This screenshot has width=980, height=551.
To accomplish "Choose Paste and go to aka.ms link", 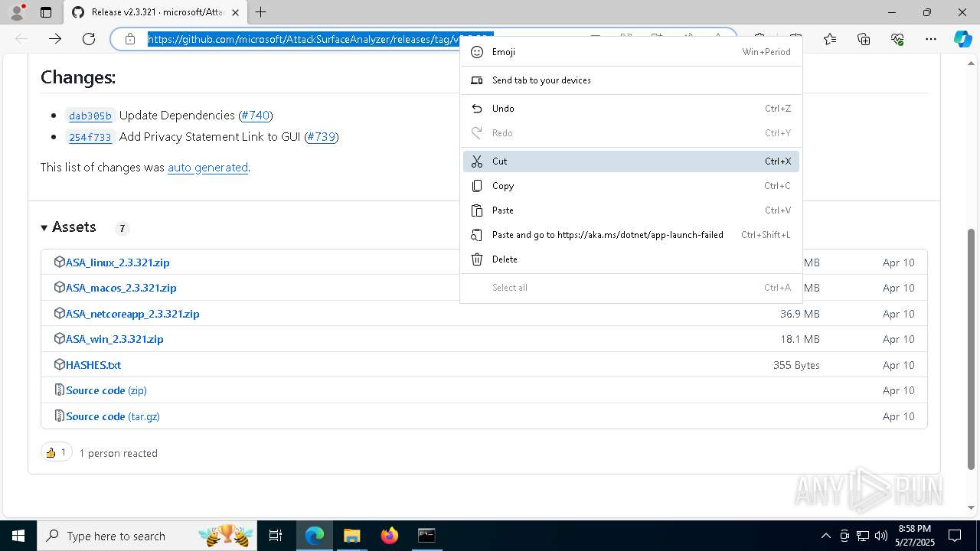I will (x=631, y=235).
